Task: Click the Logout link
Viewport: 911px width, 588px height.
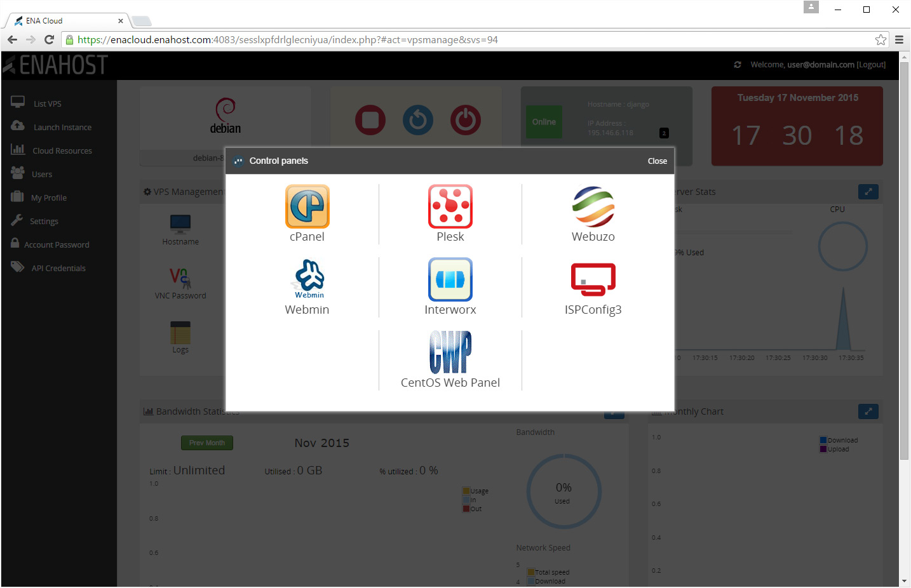Action: pos(871,65)
